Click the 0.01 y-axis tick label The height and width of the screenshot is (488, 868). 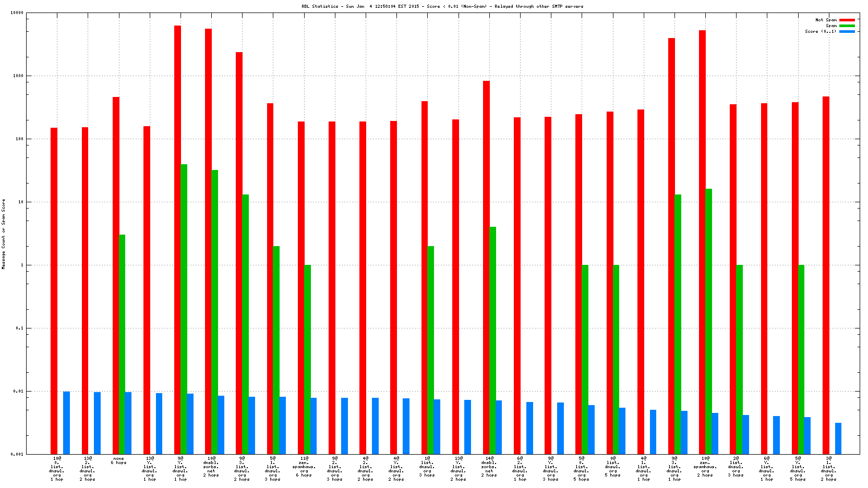(18, 392)
